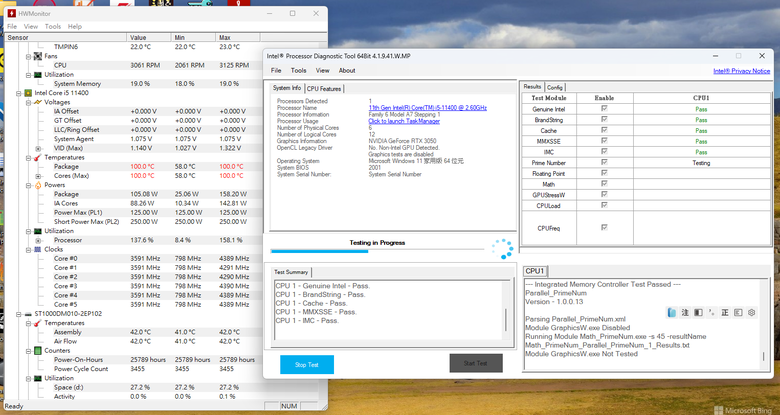The height and width of the screenshot is (415, 780).
Task: Expand the Processor utilization row
Action: (38, 240)
